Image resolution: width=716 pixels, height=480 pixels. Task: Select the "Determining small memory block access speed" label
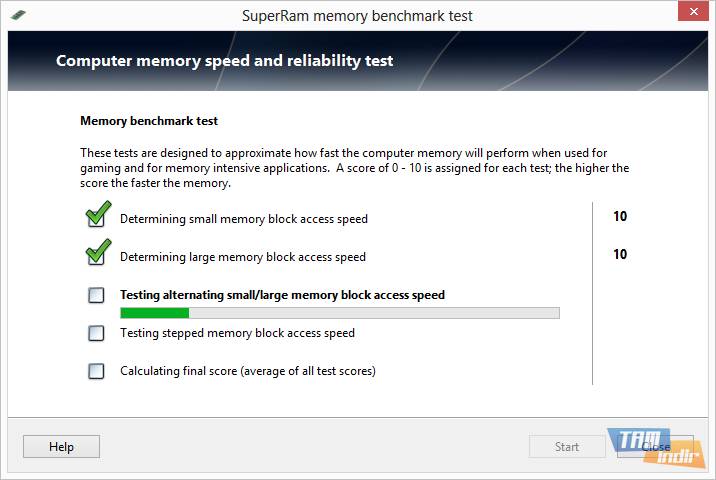(244, 219)
